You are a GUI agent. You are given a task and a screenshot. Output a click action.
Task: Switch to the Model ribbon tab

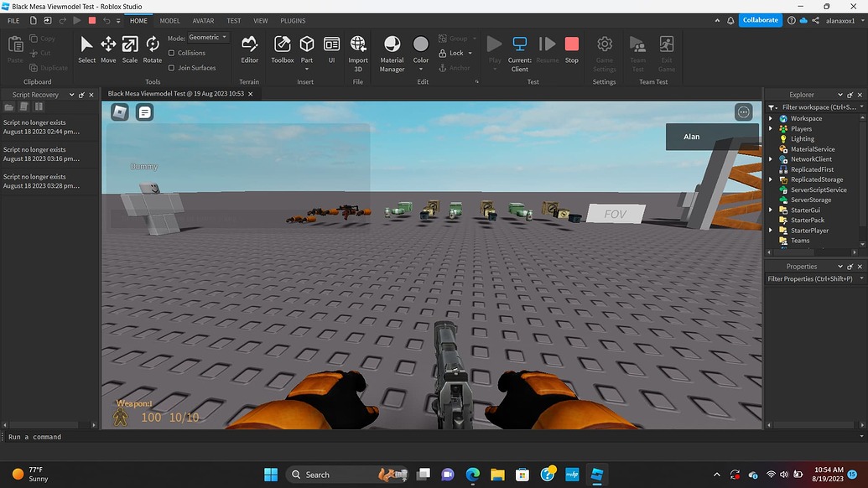tap(169, 20)
